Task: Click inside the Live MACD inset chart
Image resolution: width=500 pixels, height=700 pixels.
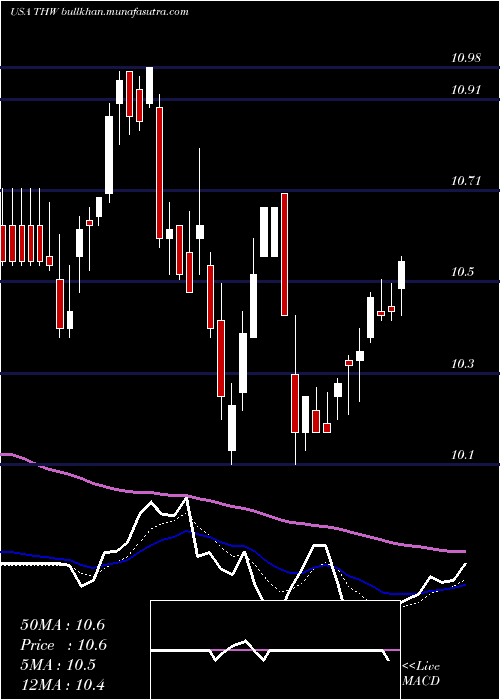Action: pyautogui.click(x=275, y=650)
